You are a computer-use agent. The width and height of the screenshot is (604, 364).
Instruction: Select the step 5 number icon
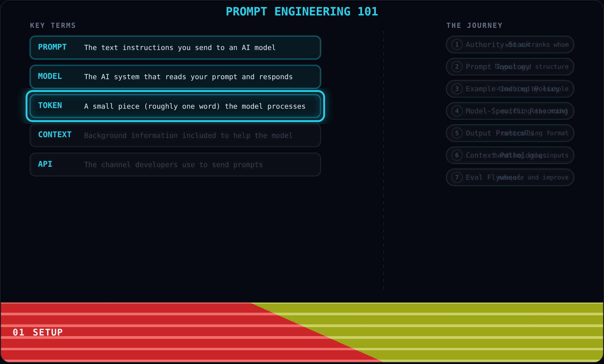coord(457,133)
